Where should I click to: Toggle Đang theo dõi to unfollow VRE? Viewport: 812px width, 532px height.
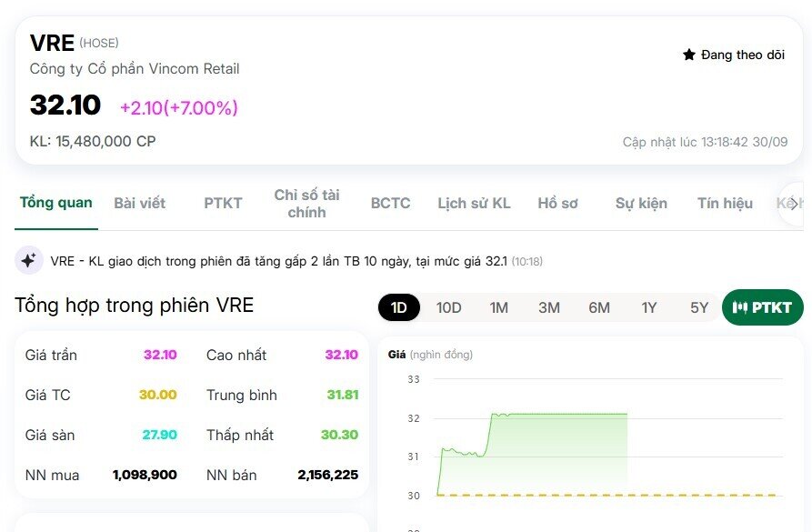(735, 55)
